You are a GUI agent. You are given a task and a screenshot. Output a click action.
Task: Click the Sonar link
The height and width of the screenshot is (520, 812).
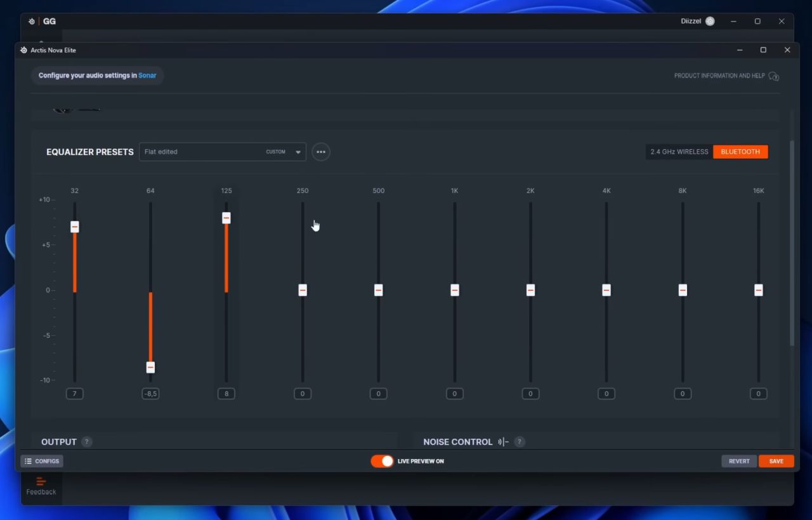(x=147, y=76)
